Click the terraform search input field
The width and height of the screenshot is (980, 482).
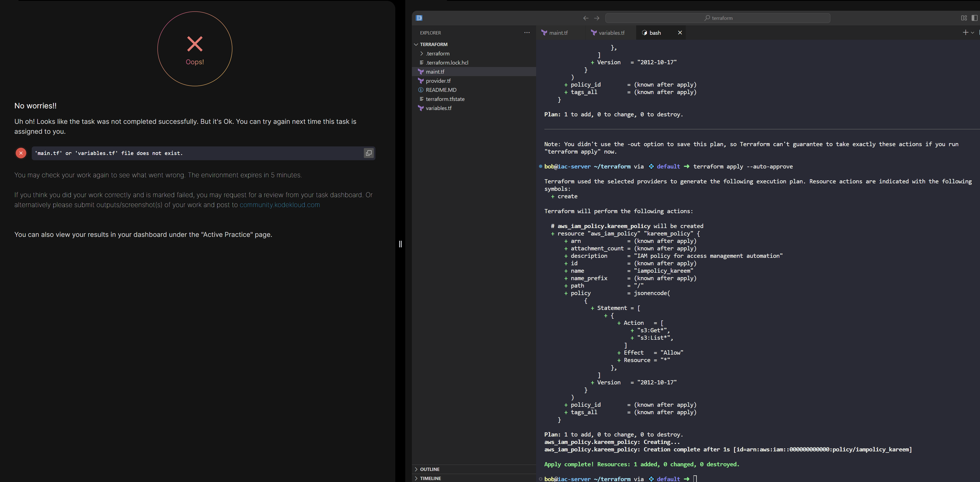tap(717, 18)
